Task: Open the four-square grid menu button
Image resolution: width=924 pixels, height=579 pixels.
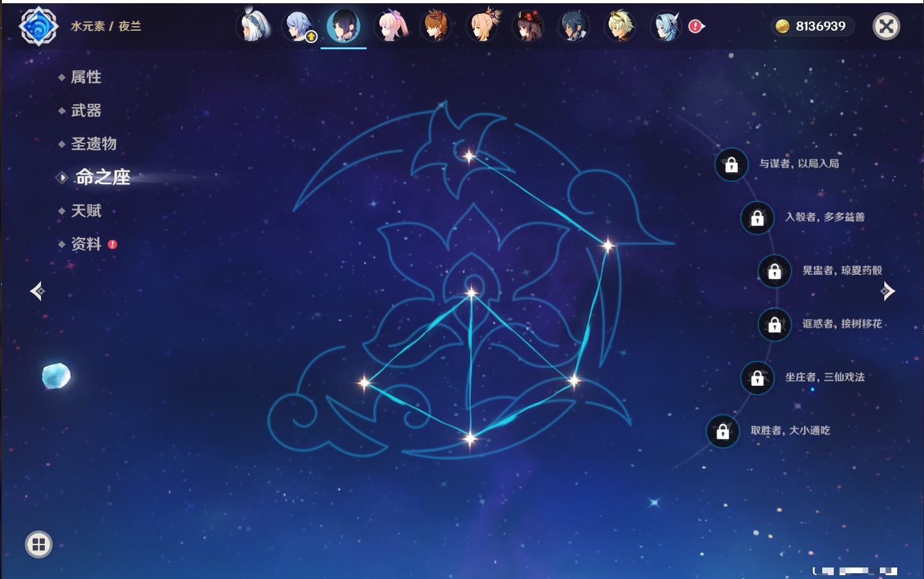Action: click(38, 544)
